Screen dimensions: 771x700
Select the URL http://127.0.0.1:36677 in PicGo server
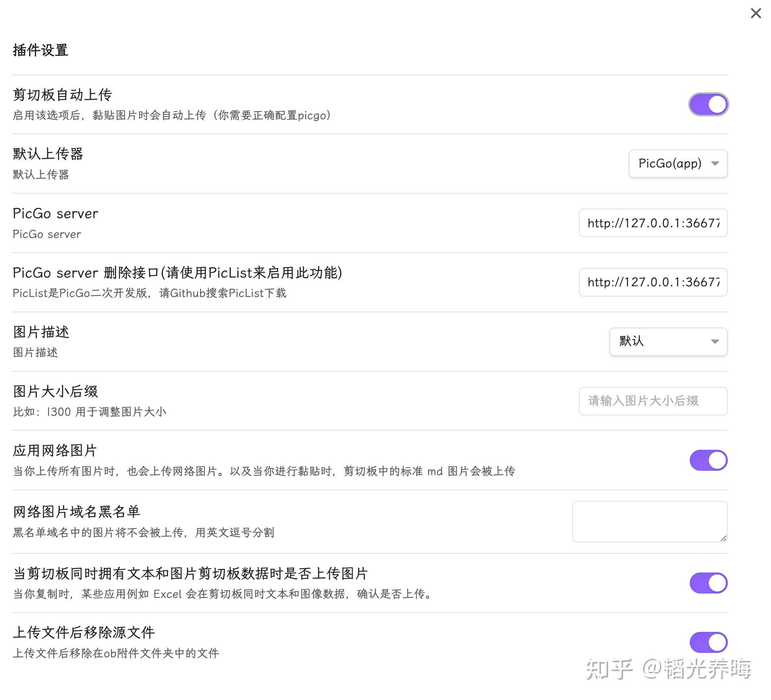pyautogui.click(x=653, y=223)
